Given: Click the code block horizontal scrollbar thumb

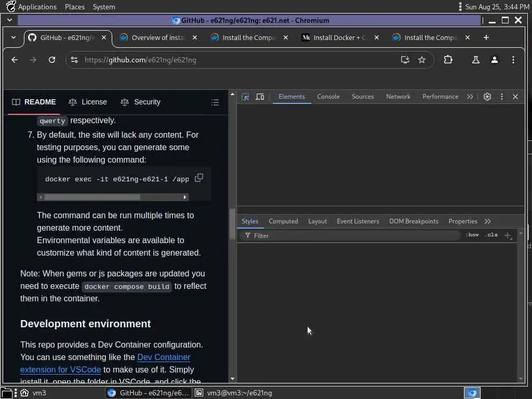Looking at the screenshot, I should click(92, 197).
